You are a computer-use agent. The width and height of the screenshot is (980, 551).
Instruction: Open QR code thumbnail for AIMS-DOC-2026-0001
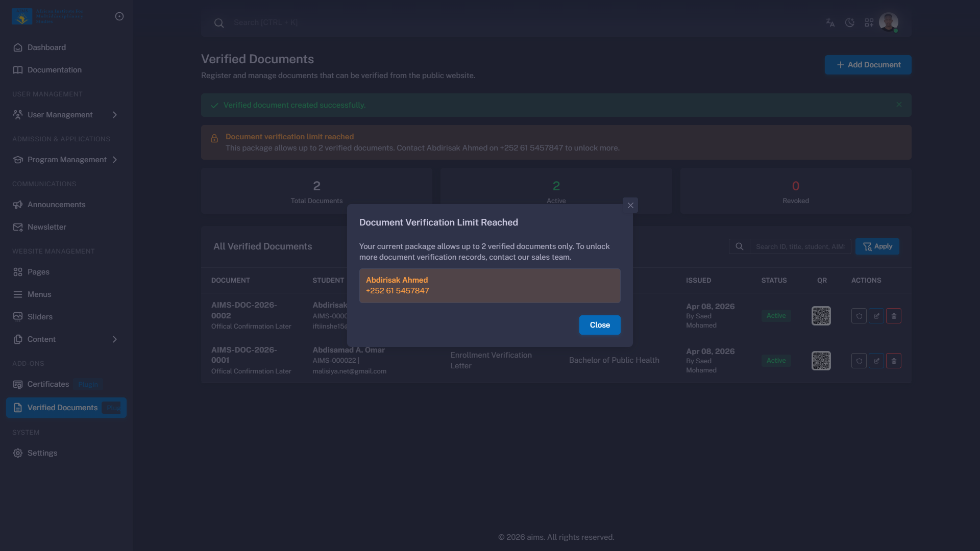pos(821,361)
